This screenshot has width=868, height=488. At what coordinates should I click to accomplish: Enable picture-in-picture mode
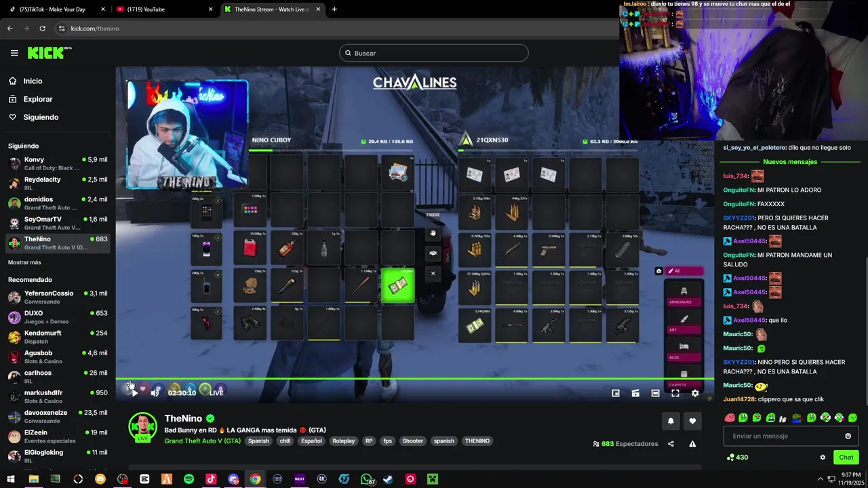coord(616,393)
